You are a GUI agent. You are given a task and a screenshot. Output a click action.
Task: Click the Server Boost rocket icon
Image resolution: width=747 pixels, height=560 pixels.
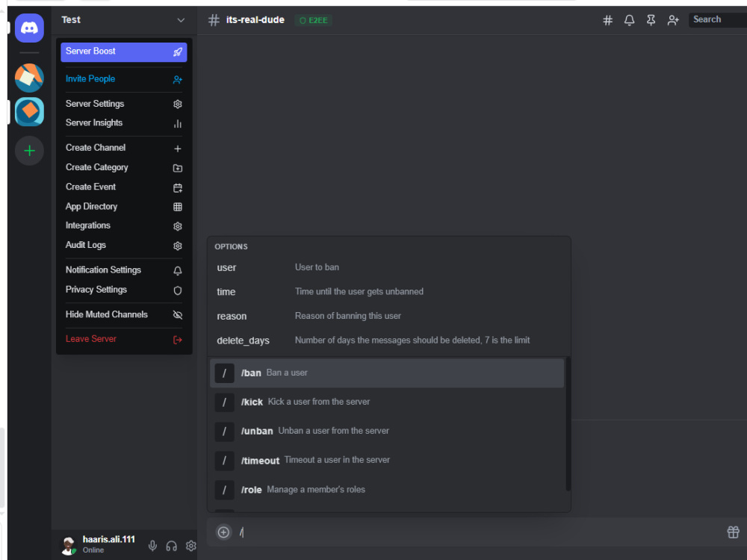tap(177, 52)
